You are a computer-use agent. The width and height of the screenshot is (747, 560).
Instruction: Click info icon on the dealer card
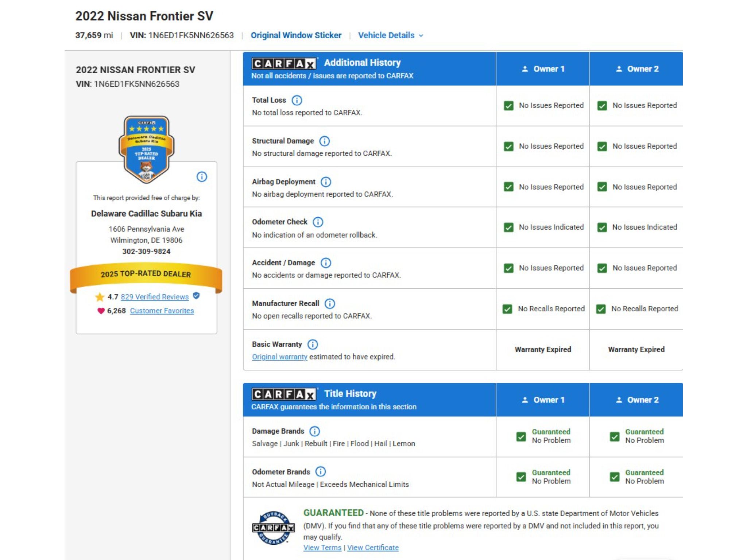pyautogui.click(x=202, y=177)
